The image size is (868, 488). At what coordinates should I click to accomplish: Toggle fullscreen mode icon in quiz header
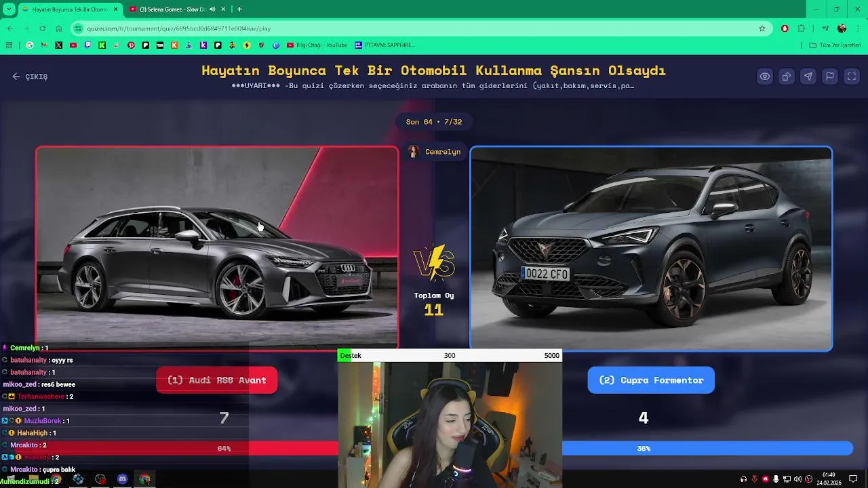click(x=852, y=77)
